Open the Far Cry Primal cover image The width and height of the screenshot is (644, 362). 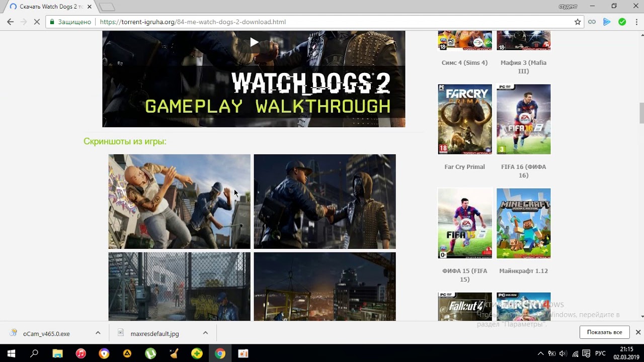click(x=465, y=119)
